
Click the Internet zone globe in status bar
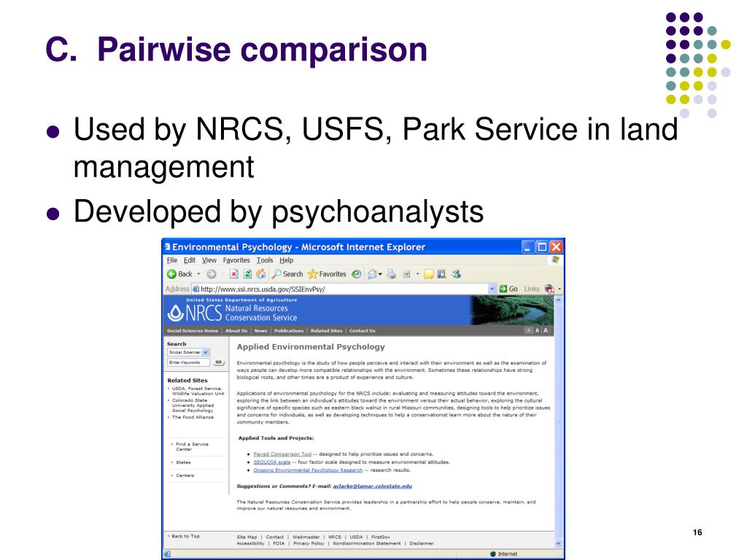pos(493,554)
